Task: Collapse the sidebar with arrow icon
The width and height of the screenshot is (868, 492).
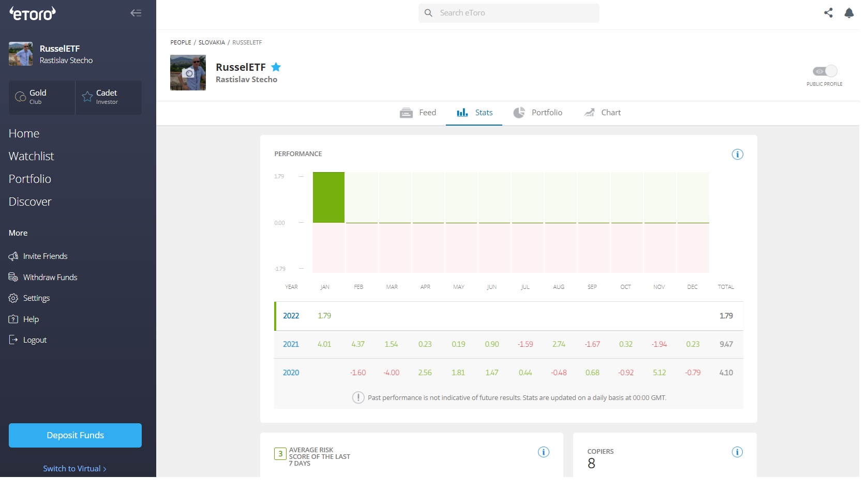Action: click(136, 13)
